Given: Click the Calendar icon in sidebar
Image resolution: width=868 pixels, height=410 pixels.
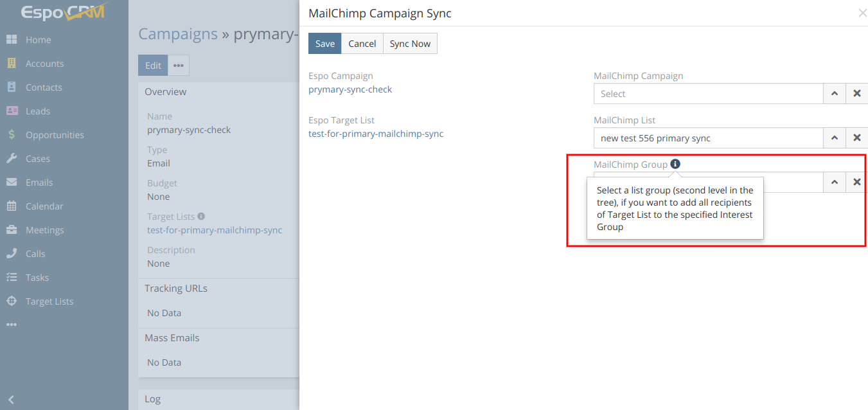Looking at the screenshot, I should click(12, 206).
